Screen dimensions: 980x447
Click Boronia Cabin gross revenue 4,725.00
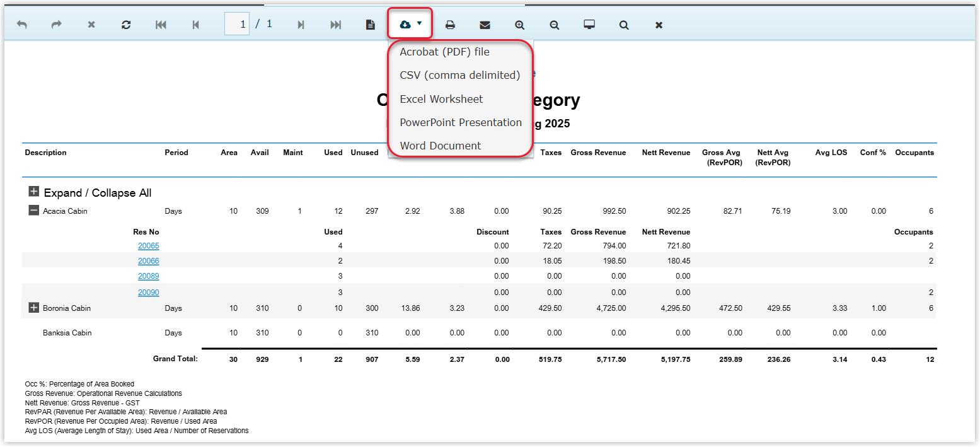[x=610, y=308]
